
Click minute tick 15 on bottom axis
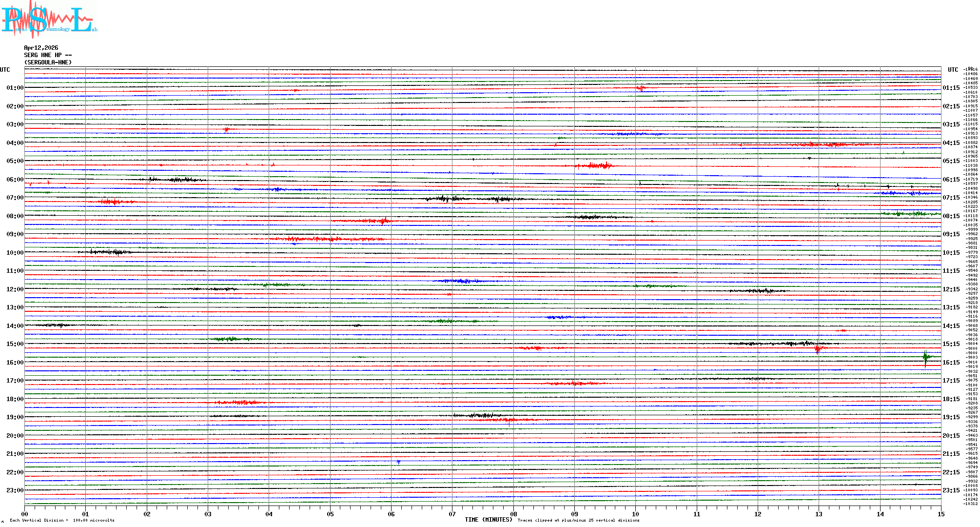[x=941, y=514]
